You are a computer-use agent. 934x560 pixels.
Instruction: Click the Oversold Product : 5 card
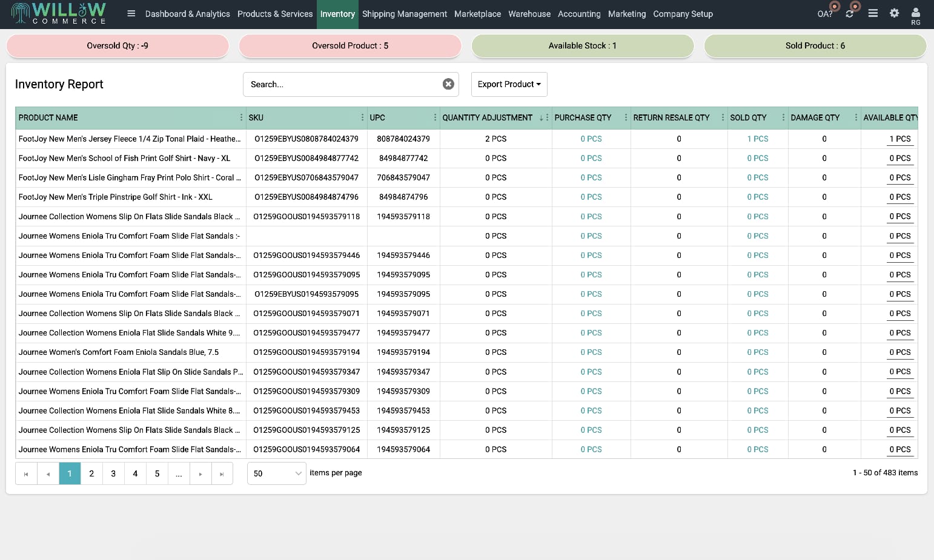point(349,45)
